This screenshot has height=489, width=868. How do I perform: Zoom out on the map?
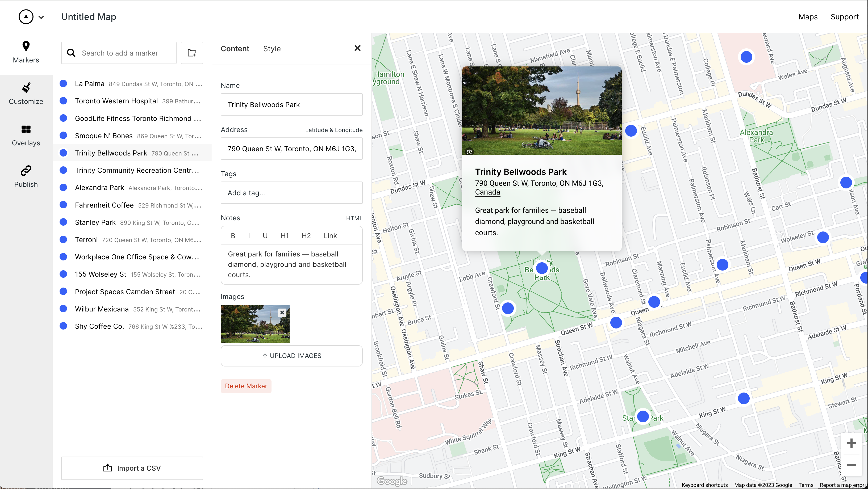coord(851,465)
